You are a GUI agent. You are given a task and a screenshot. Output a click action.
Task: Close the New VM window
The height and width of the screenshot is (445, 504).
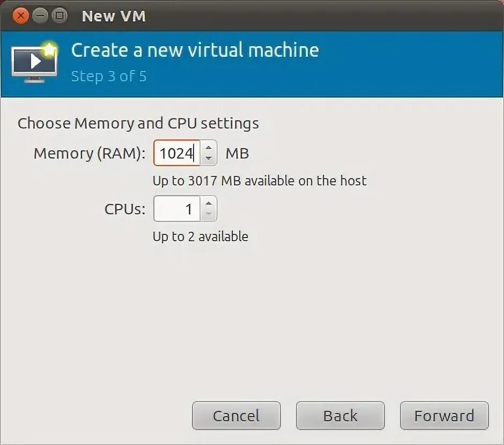21,16
